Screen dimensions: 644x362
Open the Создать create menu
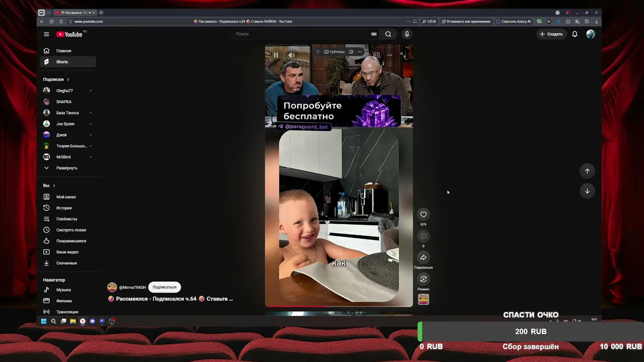tap(551, 34)
